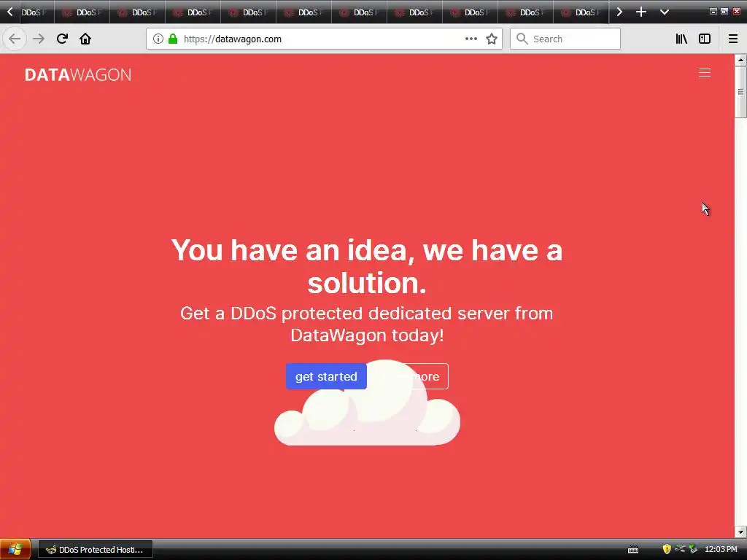Show site information via the (i) icon
Screen dimensions: 747x560
tap(158, 39)
